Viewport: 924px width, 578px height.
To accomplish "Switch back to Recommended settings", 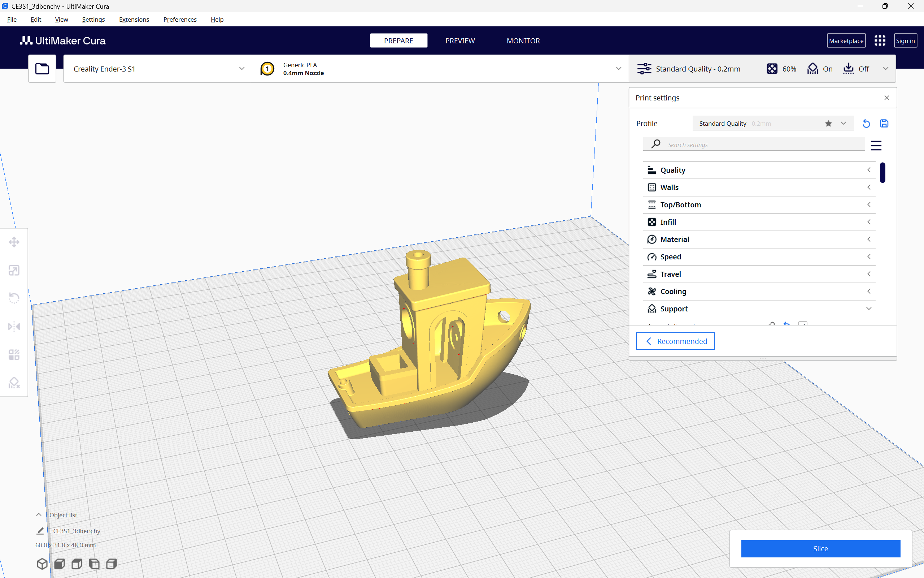I will [675, 341].
